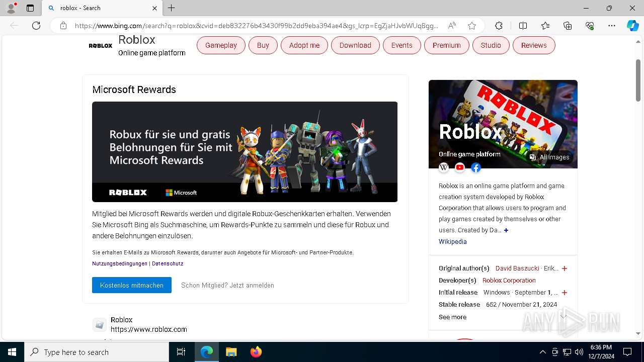Open the Edge profile icon

click(x=11, y=8)
